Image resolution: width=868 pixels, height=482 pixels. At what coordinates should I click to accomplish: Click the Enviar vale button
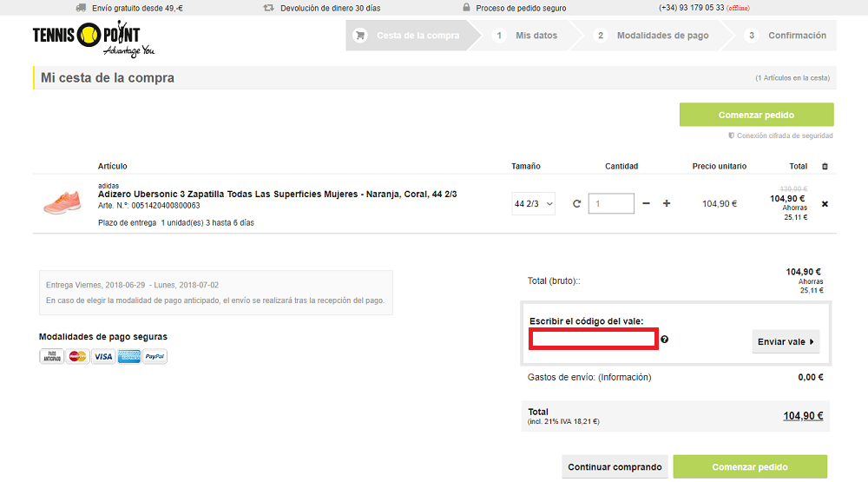786,341
